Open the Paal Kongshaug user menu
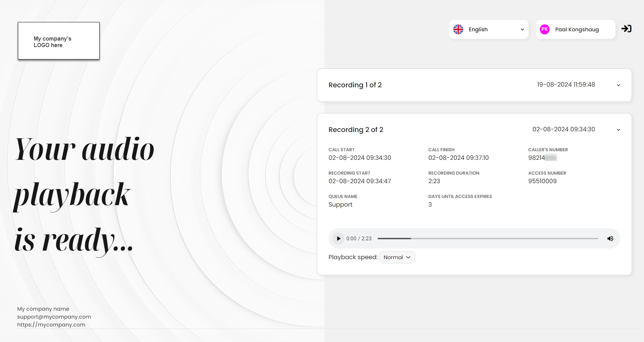The image size is (644, 342). click(577, 30)
